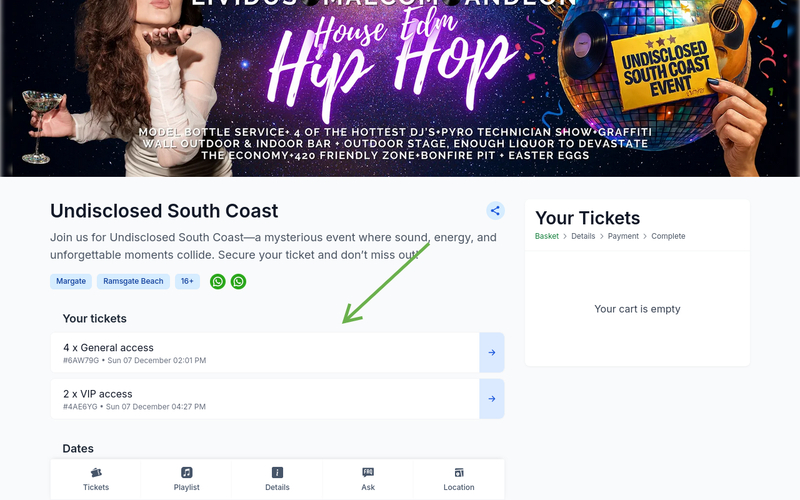Viewport: 800px width, 500px height.
Task: Select the Complete breadcrumb step
Action: (668, 236)
